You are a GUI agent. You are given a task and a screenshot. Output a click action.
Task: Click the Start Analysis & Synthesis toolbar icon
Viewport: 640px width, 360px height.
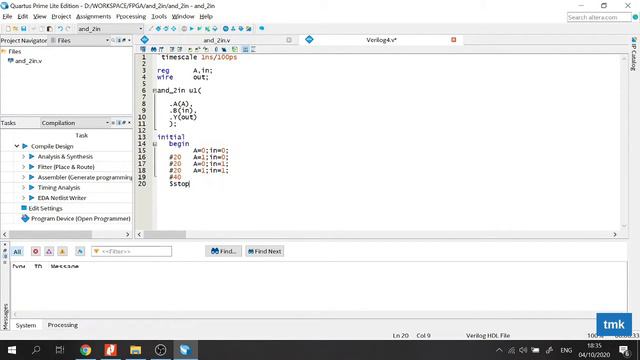pos(199,29)
